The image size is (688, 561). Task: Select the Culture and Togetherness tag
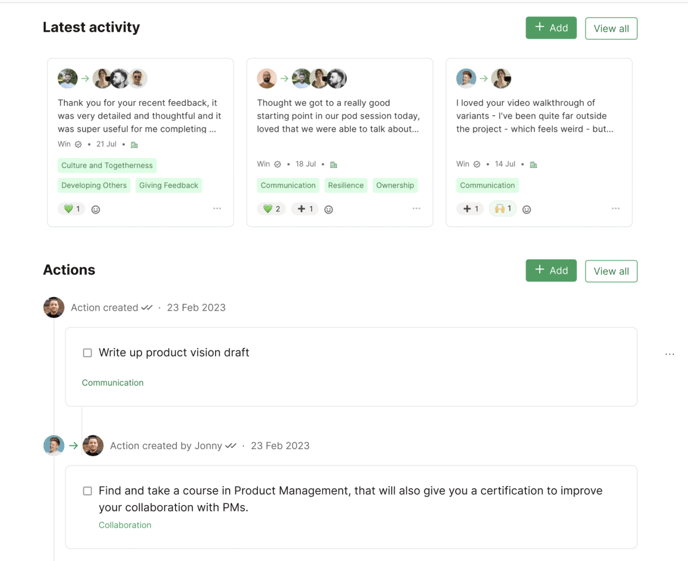tap(107, 166)
